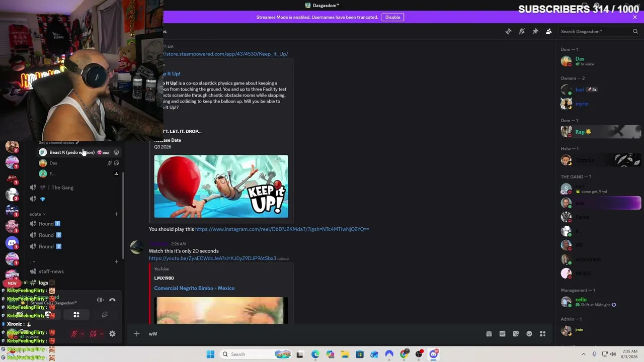
Task: Open the Keep It Up balloon image
Action: pyautogui.click(x=221, y=187)
